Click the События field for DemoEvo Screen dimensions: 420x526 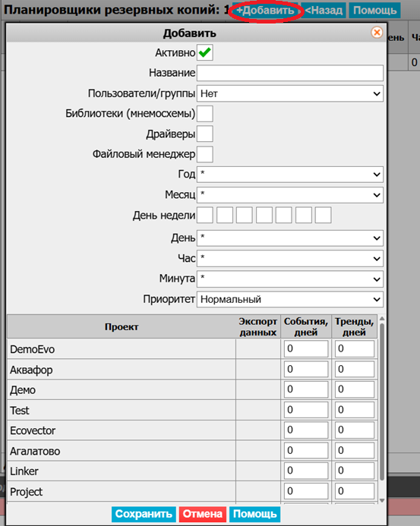click(x=306, y=349)
